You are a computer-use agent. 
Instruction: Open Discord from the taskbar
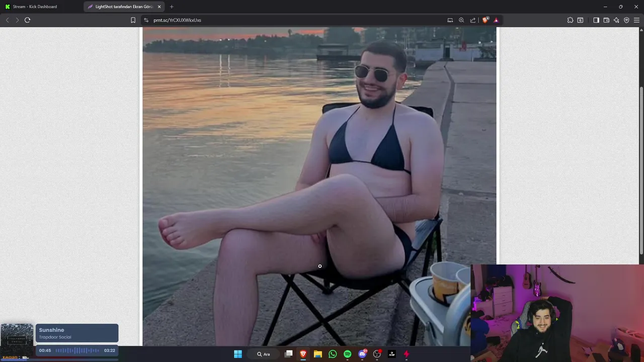[x=362, y=354]
